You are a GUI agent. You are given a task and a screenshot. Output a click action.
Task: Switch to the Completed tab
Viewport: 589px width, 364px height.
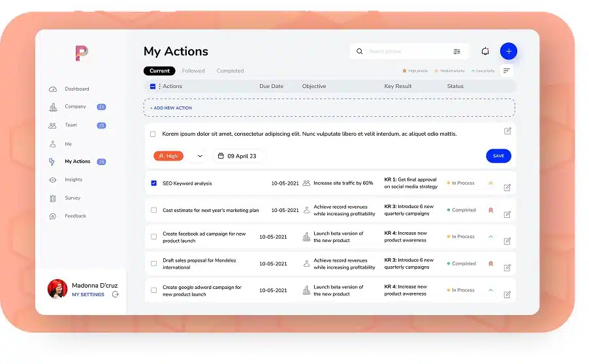tap(230, 70)
